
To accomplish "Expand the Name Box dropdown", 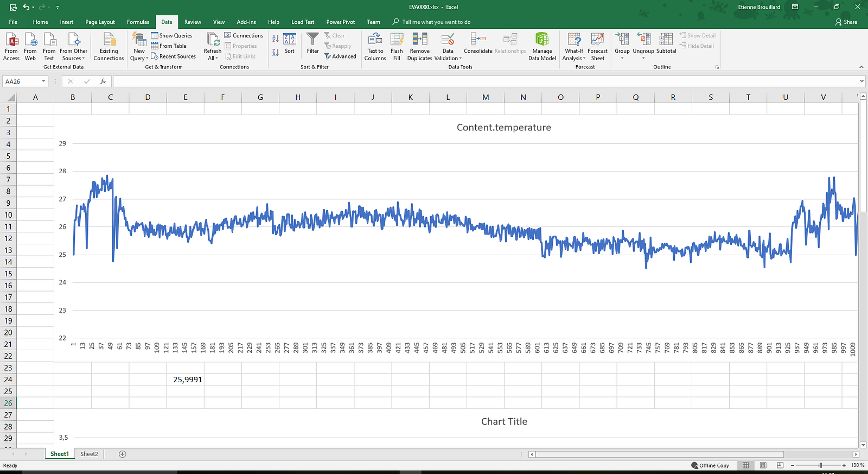I will [x=43, y=81].
